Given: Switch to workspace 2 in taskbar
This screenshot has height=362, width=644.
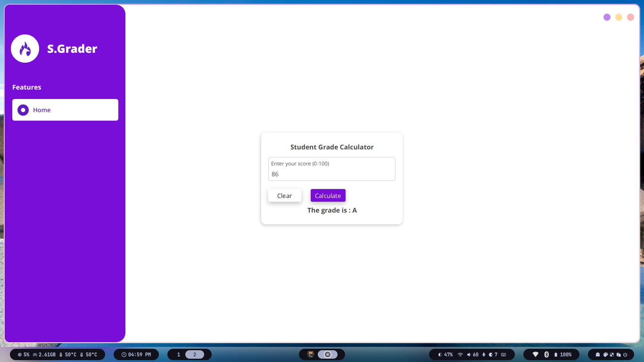Looking at the screenshot, I should point(194,354).
